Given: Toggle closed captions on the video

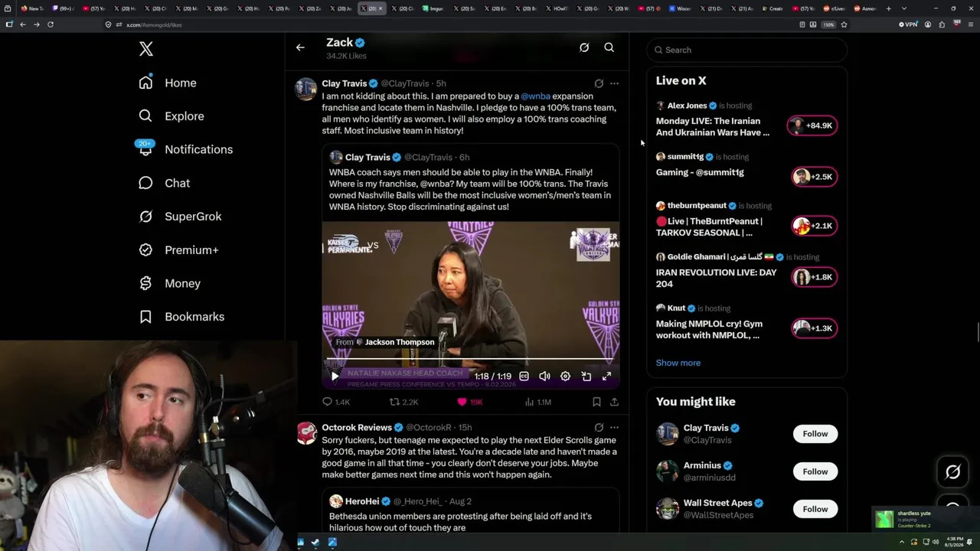Looking at the screenshot, I should pos(524,377).
